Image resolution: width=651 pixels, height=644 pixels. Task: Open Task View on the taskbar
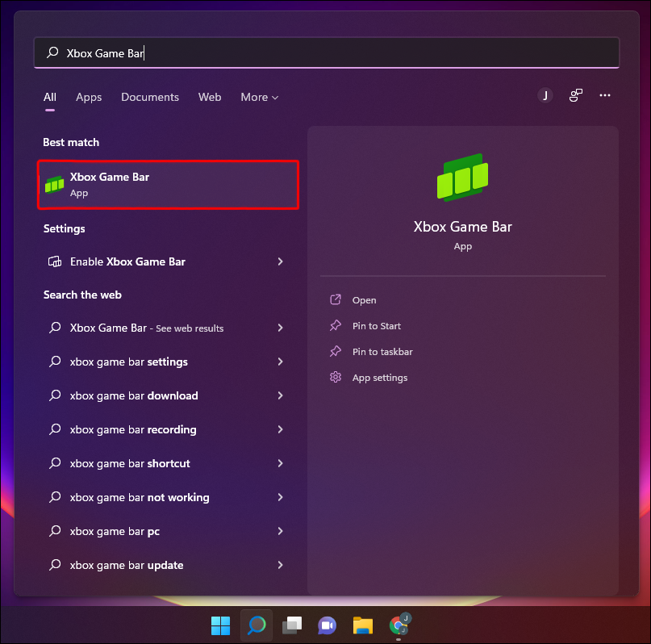click(x=292, y=625)
